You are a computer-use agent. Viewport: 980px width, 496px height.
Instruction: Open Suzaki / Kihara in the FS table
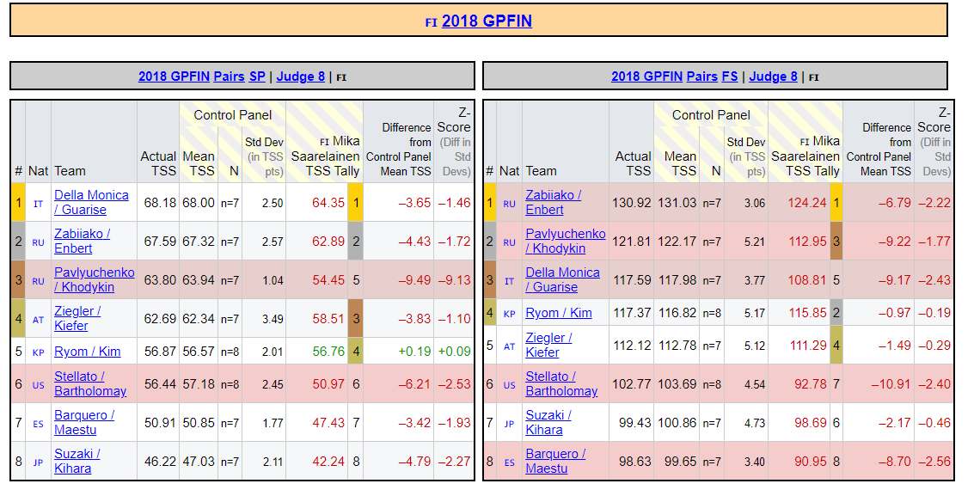(x=548, y=422)
